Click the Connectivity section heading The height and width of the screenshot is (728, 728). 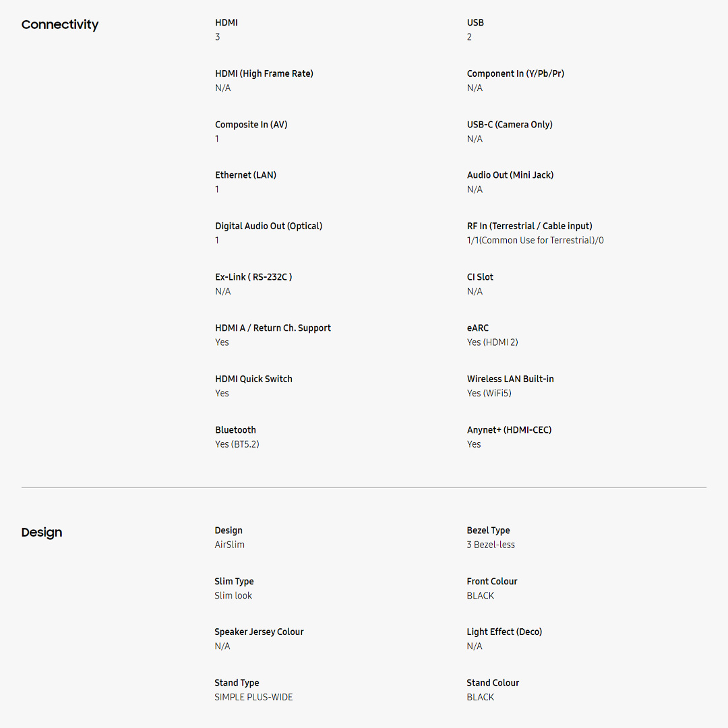coord(60,25)
